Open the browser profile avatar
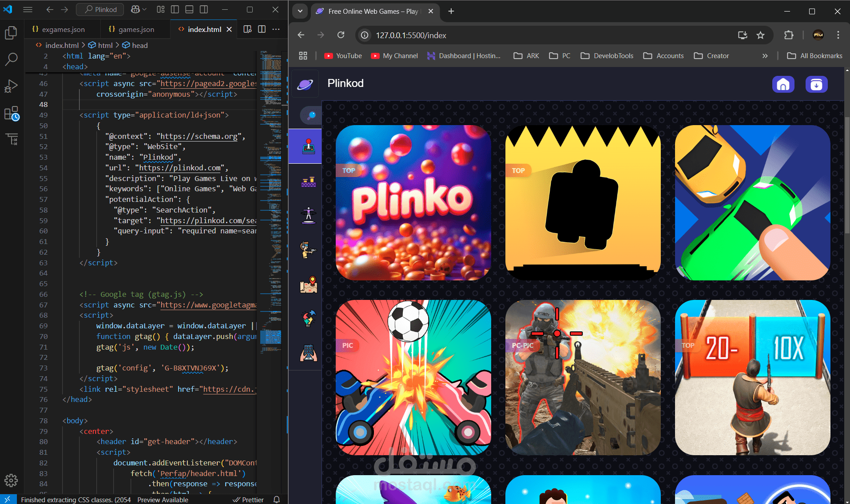 click(818, 35)
